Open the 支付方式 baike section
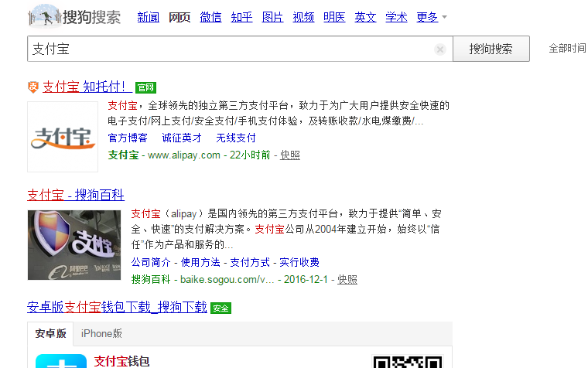 click(x=250, y=262)
